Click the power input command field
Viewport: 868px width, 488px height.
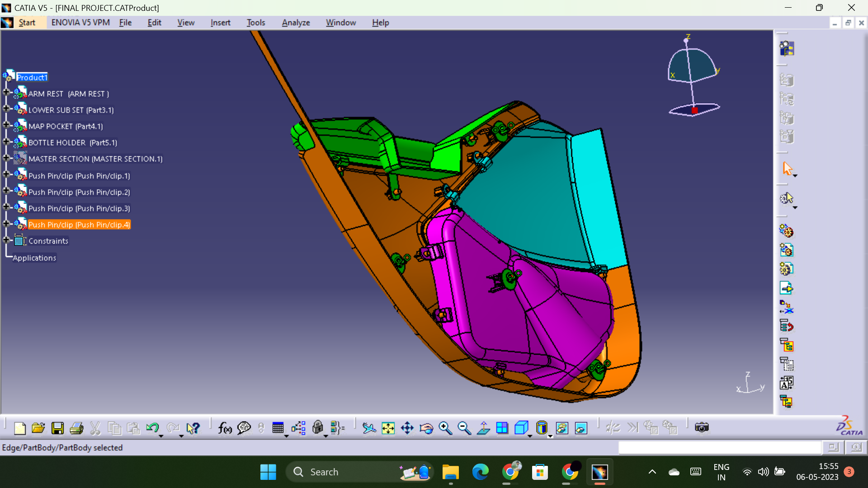point(720,447)
